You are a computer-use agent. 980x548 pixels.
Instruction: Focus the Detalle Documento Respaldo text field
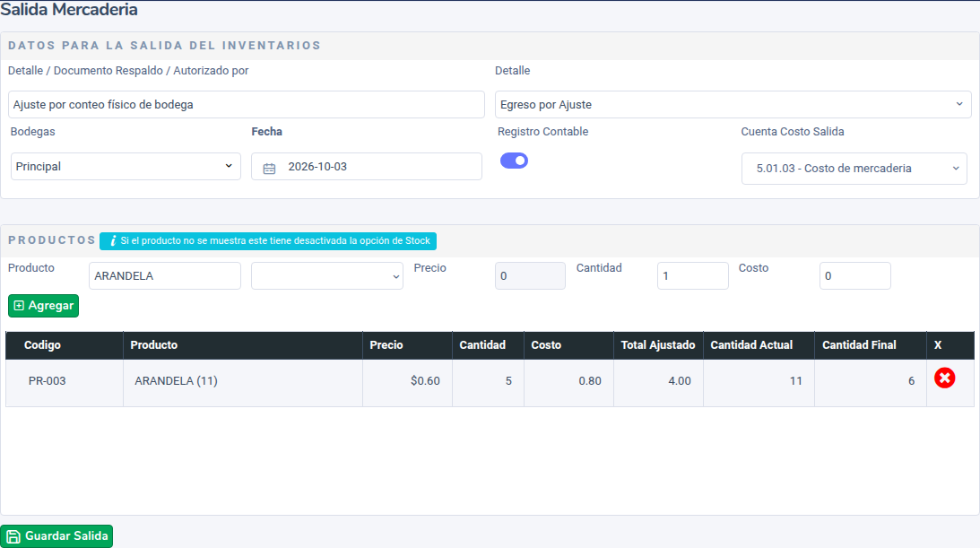(x=247, y=104)
